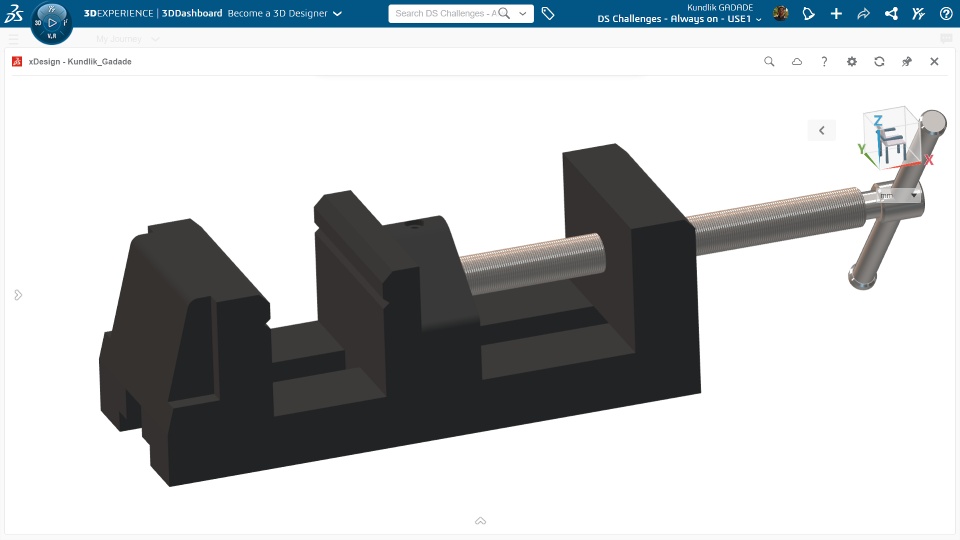Click the view orientation cube
Screen dimensions: 960x540
[x=894, y=139]
